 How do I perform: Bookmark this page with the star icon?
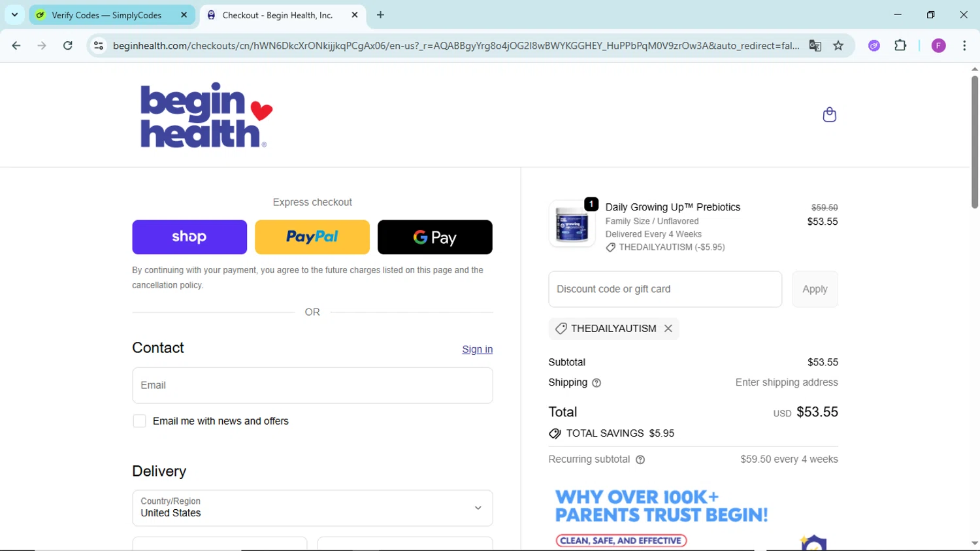(x=838, y=46)
